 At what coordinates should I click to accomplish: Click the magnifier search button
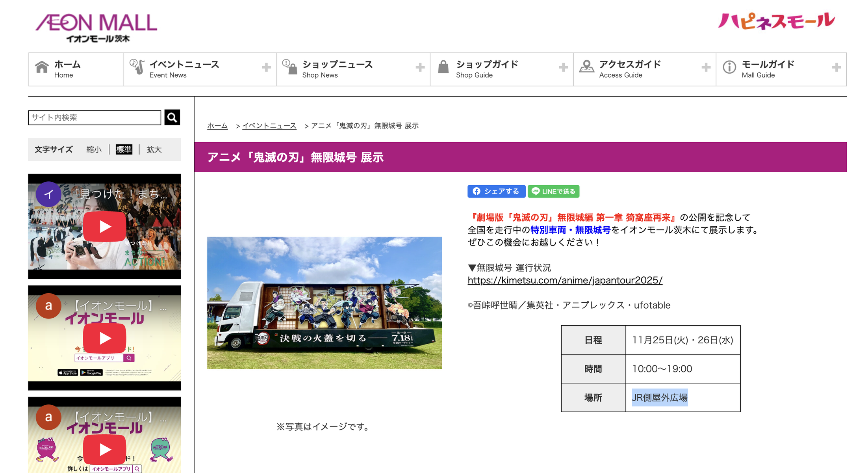172,117
